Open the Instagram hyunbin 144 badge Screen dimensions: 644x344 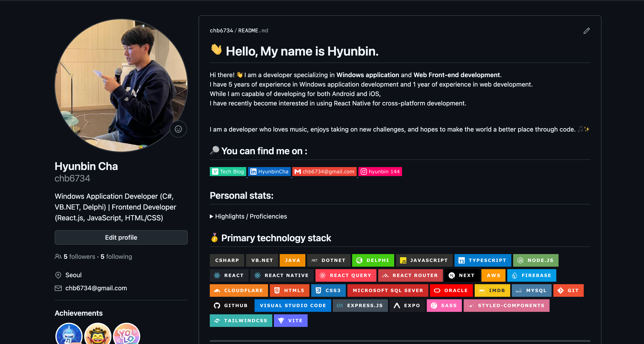click(380, 172)
